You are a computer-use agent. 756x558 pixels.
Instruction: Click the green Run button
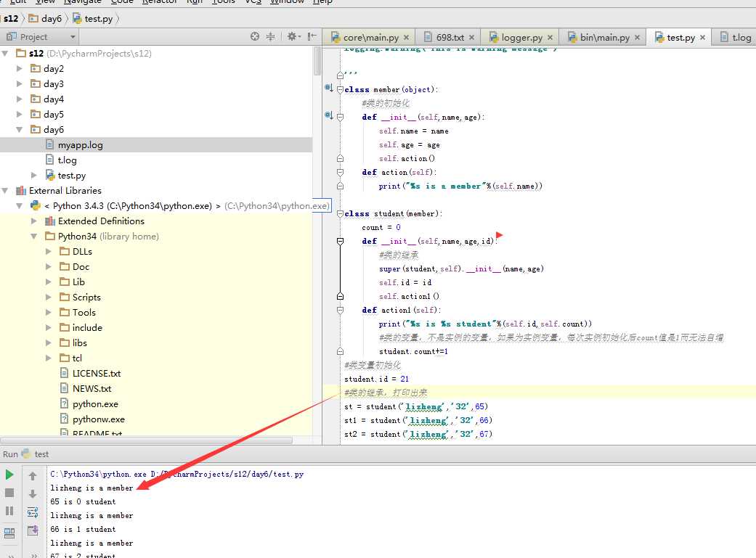(x=9, y=475)
